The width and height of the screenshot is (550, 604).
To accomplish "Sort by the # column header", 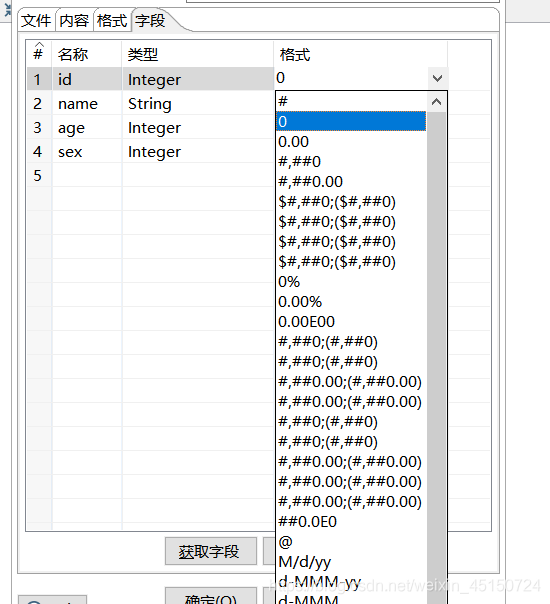I will coord(38,52).
